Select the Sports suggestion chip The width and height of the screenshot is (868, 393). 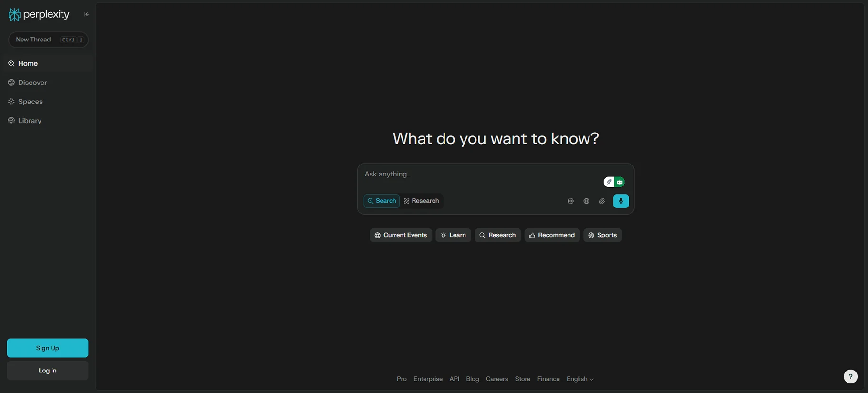point(602,235)
